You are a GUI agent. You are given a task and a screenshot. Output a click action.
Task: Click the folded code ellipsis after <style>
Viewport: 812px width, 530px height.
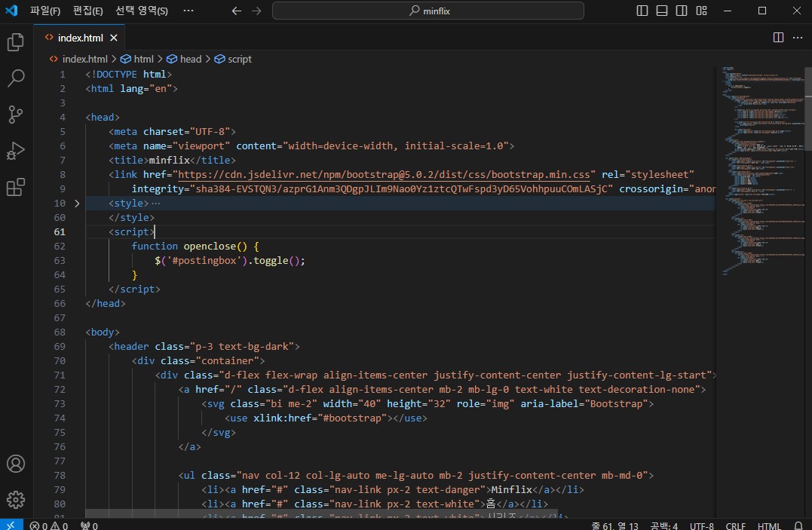click(156, 204)
